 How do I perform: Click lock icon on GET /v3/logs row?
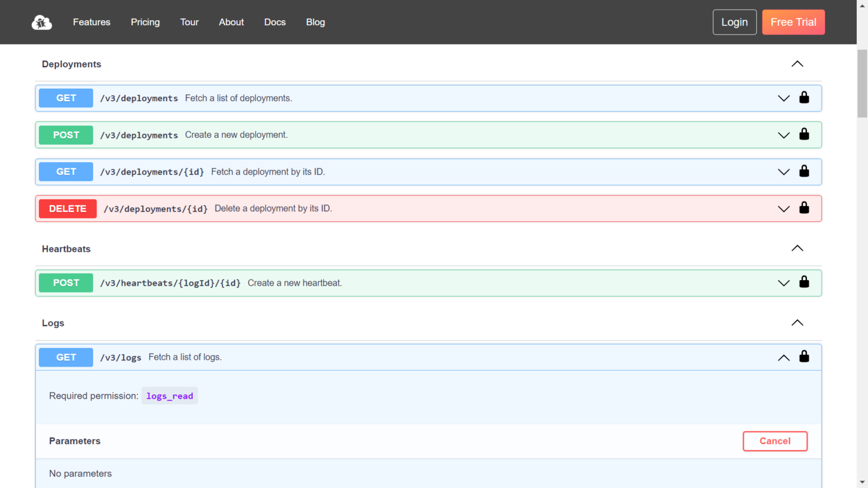tap(804, 357)
